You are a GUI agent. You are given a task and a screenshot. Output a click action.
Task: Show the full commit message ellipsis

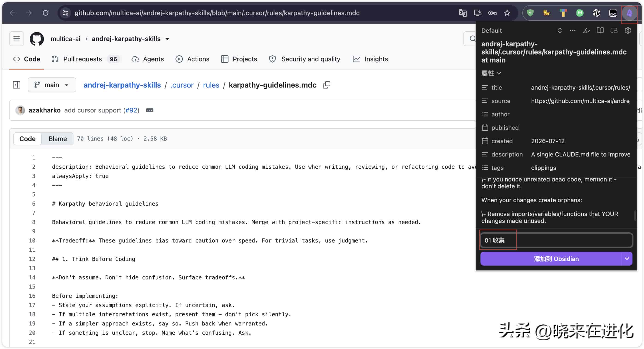point(149,110)
